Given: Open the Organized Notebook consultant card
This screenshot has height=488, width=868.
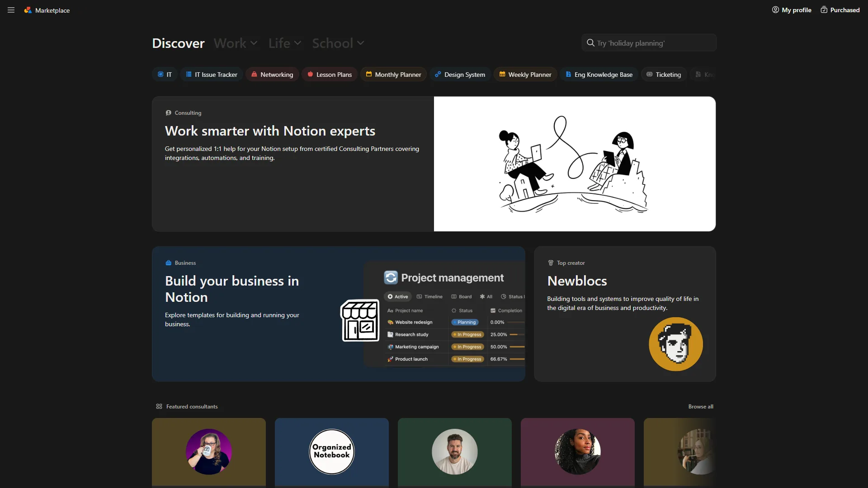Looking at the screenshot, I should (x=332, y=452).
